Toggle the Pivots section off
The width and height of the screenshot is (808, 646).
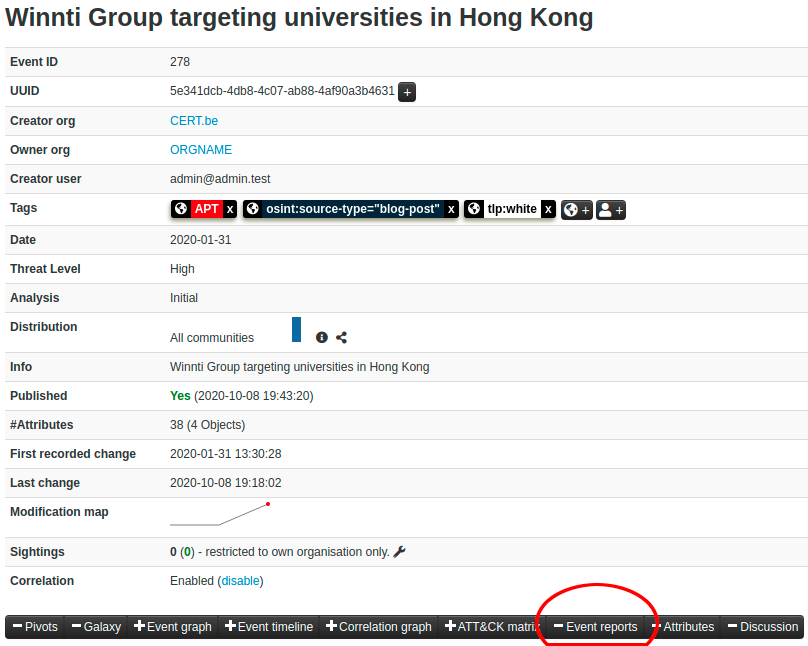pos(35,627)
